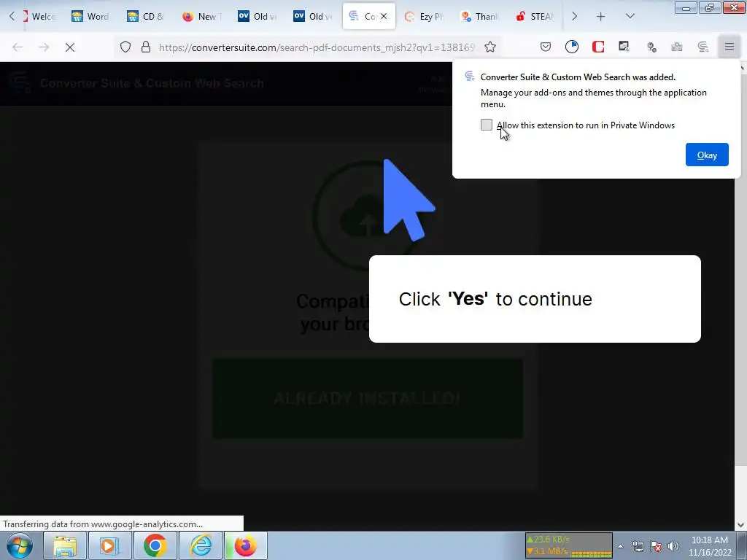The width and height of the screenshot is (747, 560).
Task: Switch to the New Tab tab
Action: tap(202, 16)
